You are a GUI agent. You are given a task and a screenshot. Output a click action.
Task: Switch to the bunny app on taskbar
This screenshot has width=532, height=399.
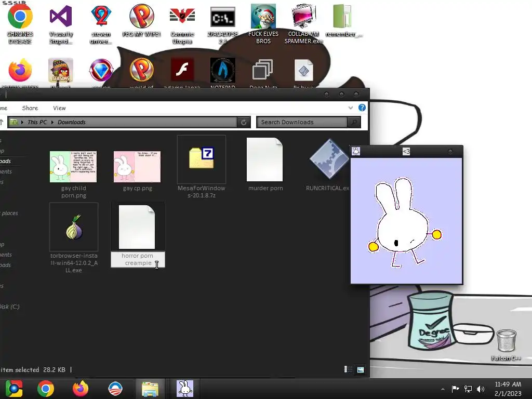[185, 389]
